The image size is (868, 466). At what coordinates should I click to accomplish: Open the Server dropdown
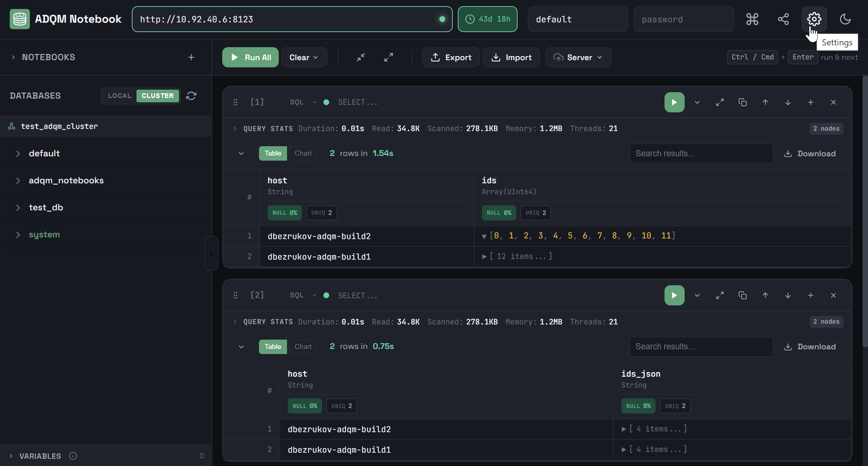tap(578, 57)
